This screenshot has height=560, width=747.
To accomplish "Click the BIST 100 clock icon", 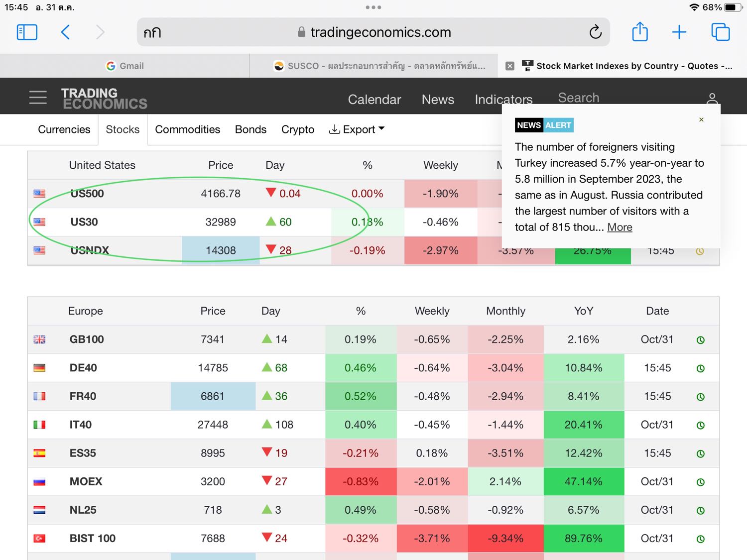I will (x=700, y=539).
